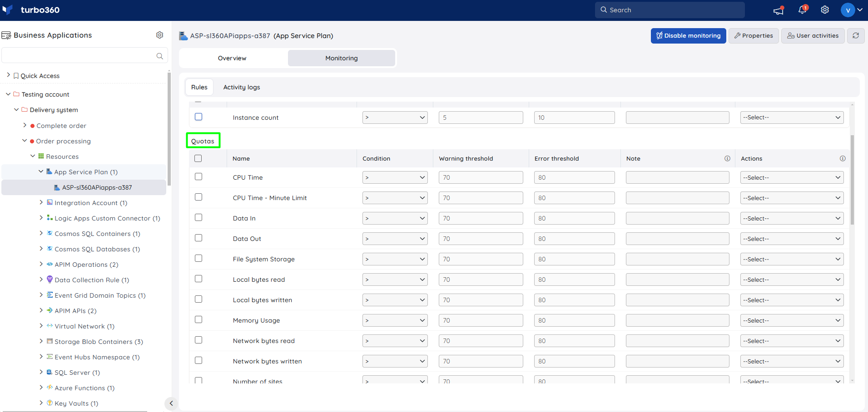Click the Storage Blob Containers icon
This screenshot has height=412, width=868.
[x=50, y=341]
